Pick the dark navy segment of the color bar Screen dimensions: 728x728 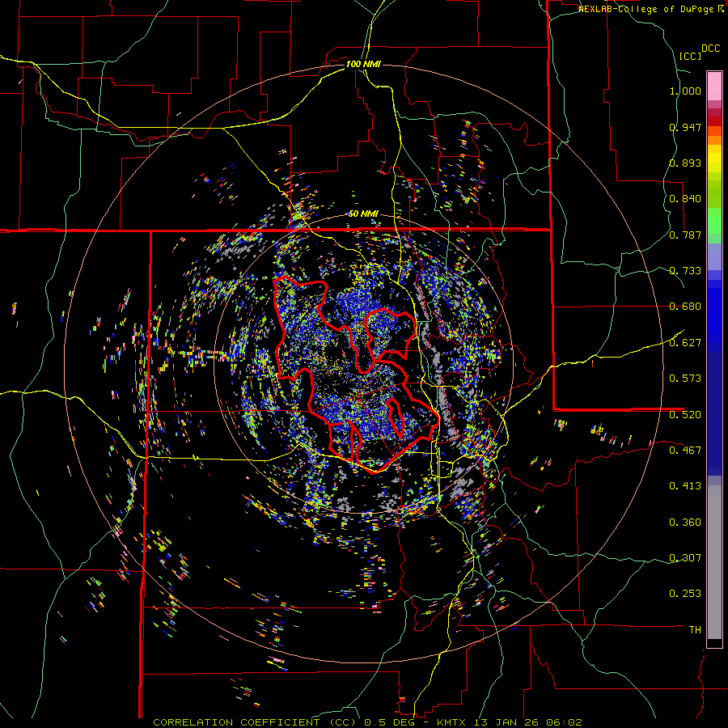(714, 413)
